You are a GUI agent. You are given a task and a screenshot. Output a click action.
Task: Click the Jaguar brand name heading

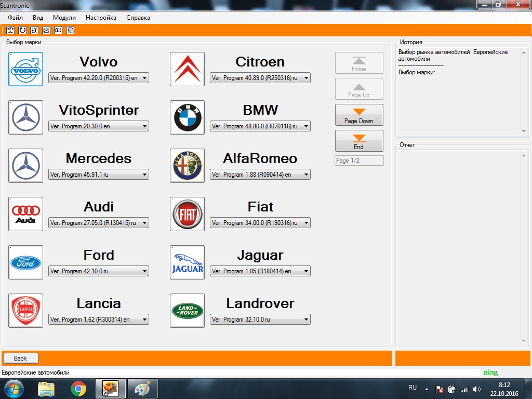coord(260,255)
